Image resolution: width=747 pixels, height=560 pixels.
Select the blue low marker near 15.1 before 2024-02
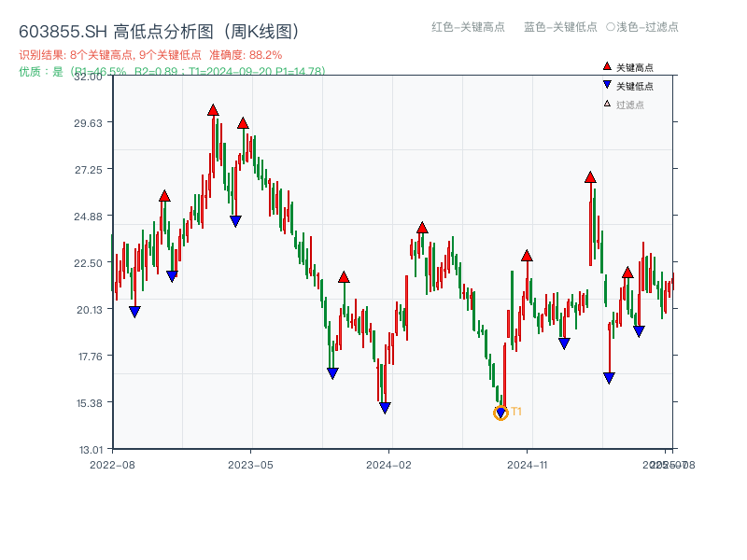(385, 408)
